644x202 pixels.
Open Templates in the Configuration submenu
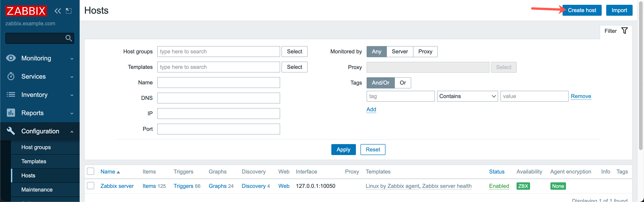point(34,161)
